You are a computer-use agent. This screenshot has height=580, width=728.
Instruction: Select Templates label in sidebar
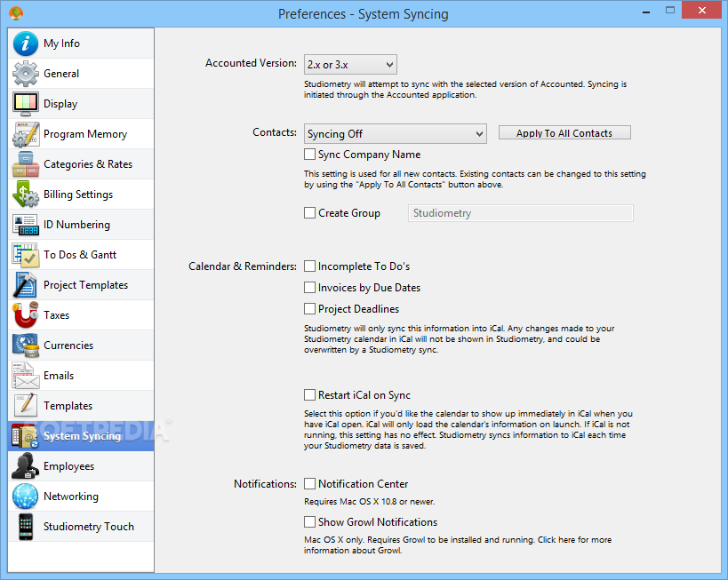click(68, 406)
